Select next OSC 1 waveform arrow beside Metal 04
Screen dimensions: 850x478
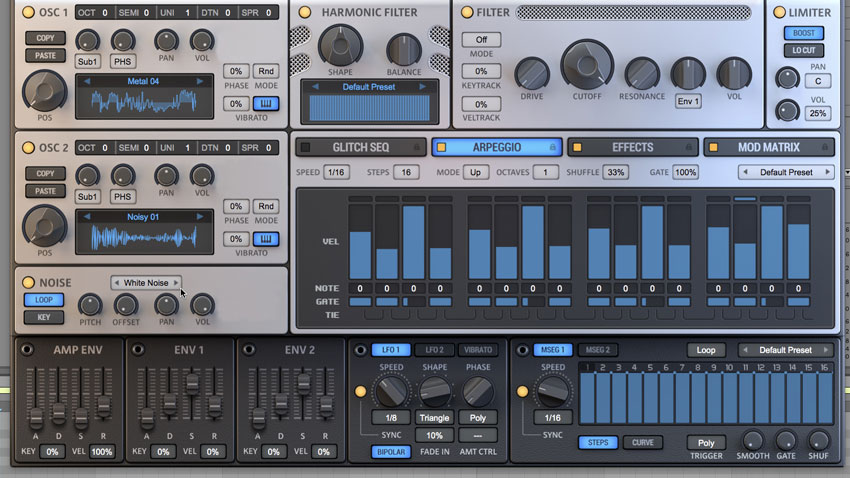[x=200, y=81]
